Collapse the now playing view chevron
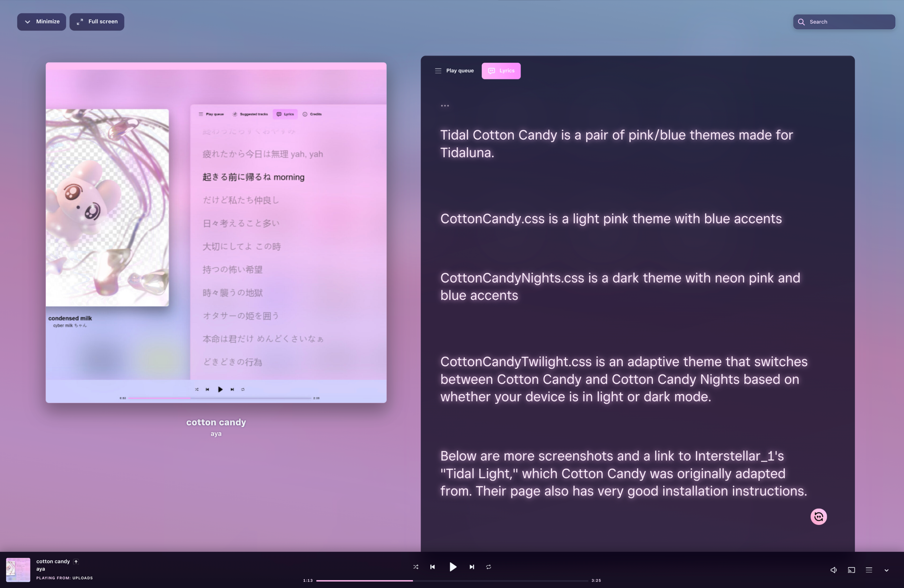This screenshot has height=588, width=904. tap(886, 570)
